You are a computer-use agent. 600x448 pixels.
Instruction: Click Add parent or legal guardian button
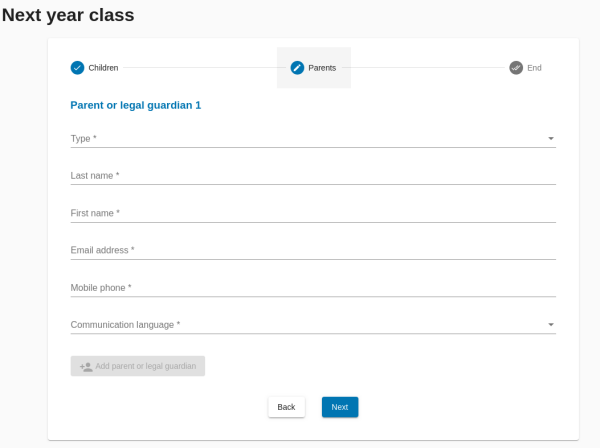(138, 366)
